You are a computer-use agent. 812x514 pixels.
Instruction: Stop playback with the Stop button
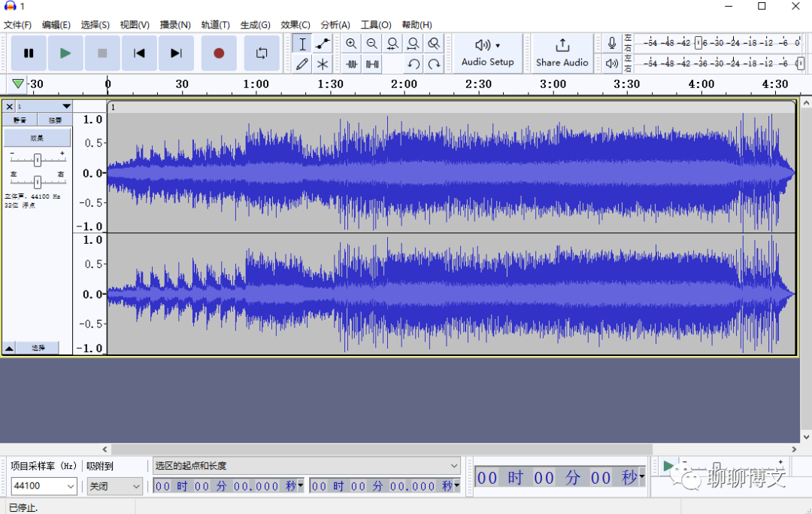[102, 53]
